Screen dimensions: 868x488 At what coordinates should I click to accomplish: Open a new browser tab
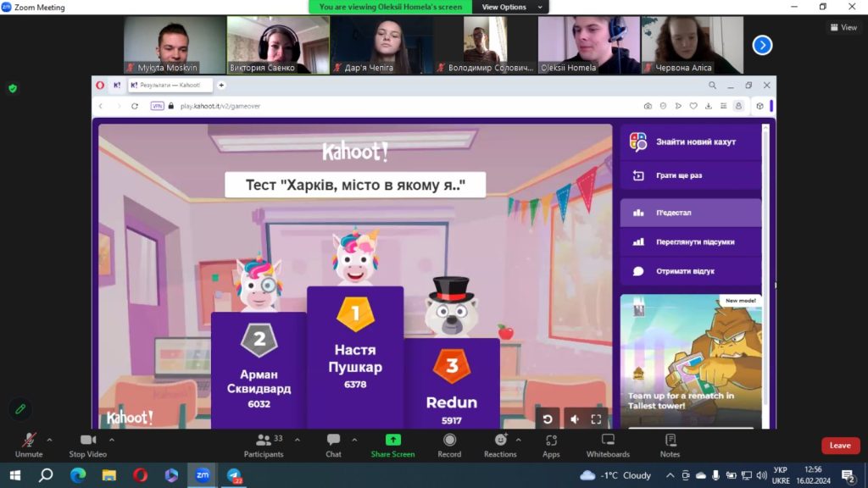pyautogui.click(x=221, y=86)
